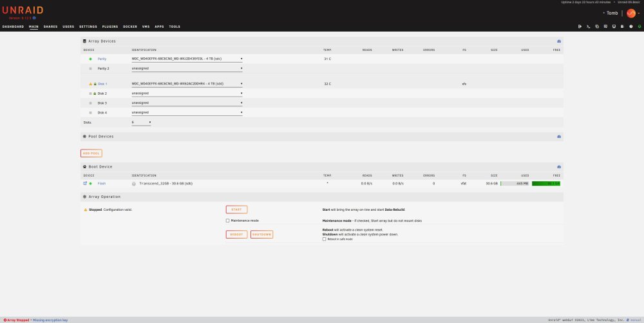Check the Reboot in safe mode checkbox
Screen dimensions: 644x323
tap(324, 239)
